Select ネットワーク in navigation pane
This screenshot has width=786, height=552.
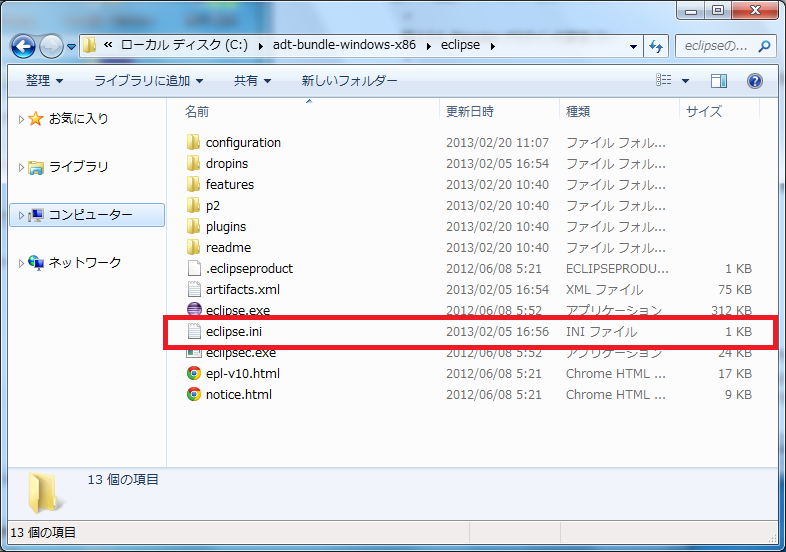coord(85,263)
